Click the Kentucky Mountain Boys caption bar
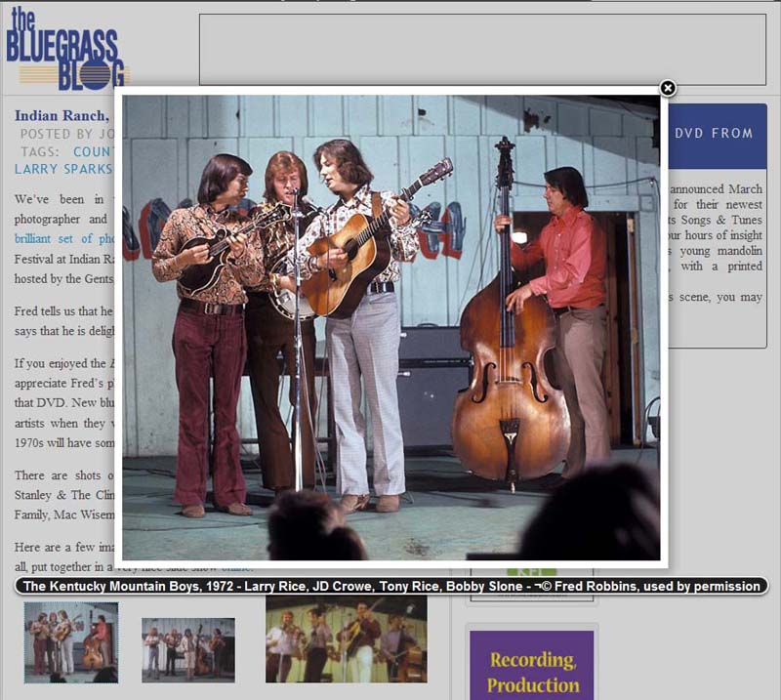The width and height of the screenshot is (781, 700). pos(390,586)
